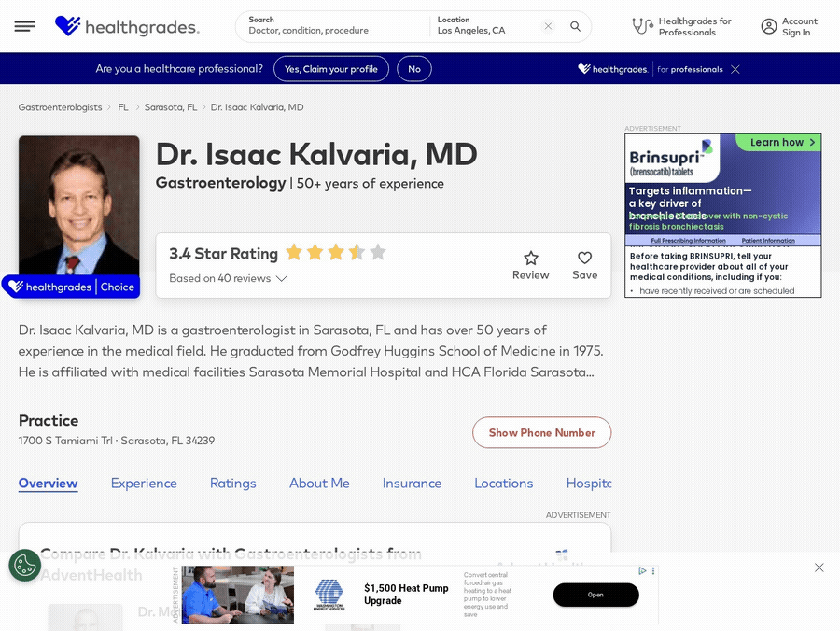
Task: Follow FL breadcrumb link
Action: click(123, 107)
